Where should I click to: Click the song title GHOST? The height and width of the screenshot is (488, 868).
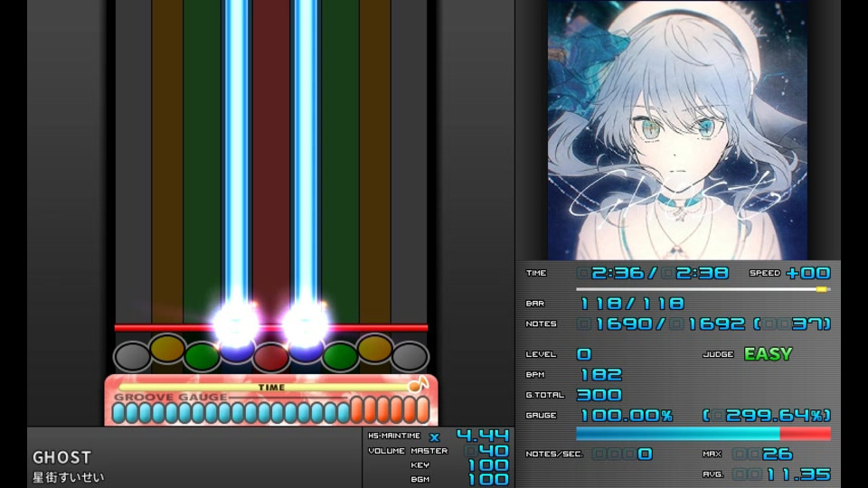(62, 457)
